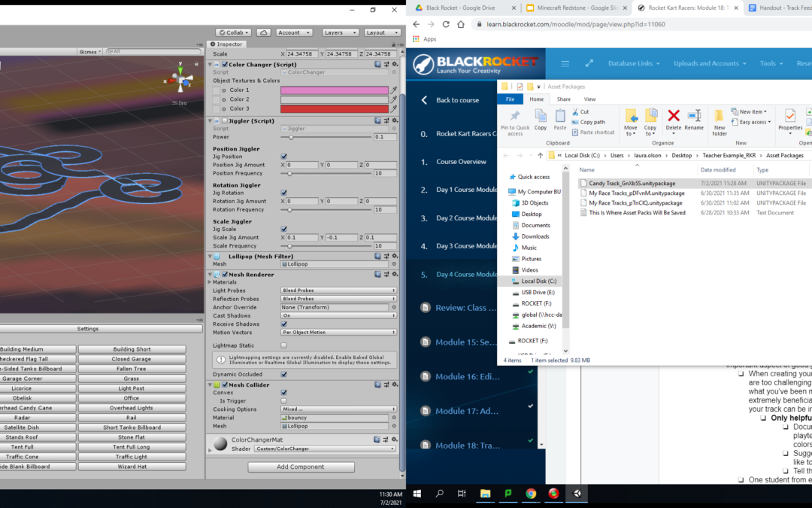Viewport: 812px width, 508px height.
Task: Open Uploads and Accounts menu
Action: click(710, 64)
